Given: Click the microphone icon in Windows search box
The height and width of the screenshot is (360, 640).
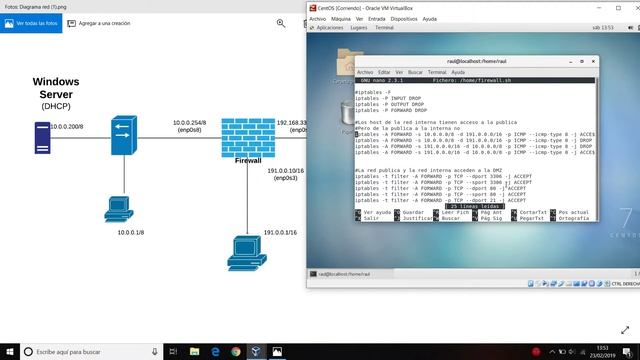Looking at the screenshot, I should (155, 351).
